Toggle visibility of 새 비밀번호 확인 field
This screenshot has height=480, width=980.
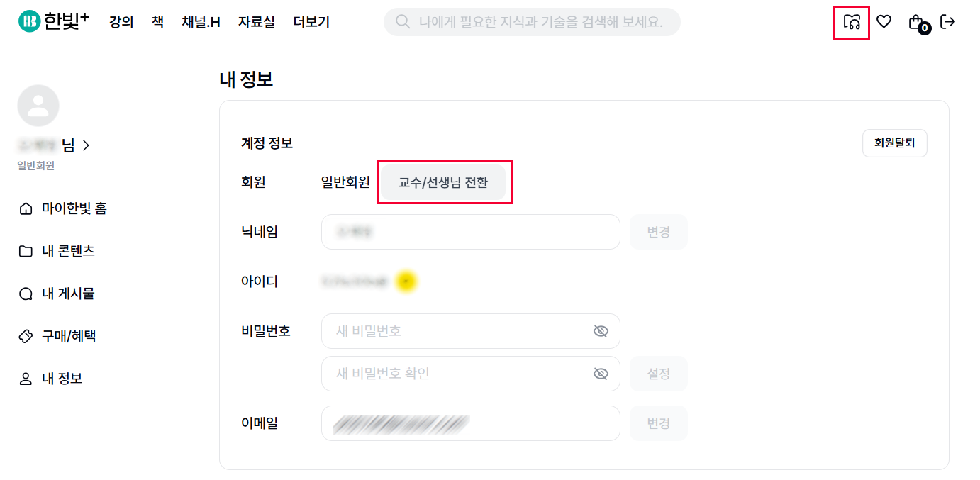601,374
